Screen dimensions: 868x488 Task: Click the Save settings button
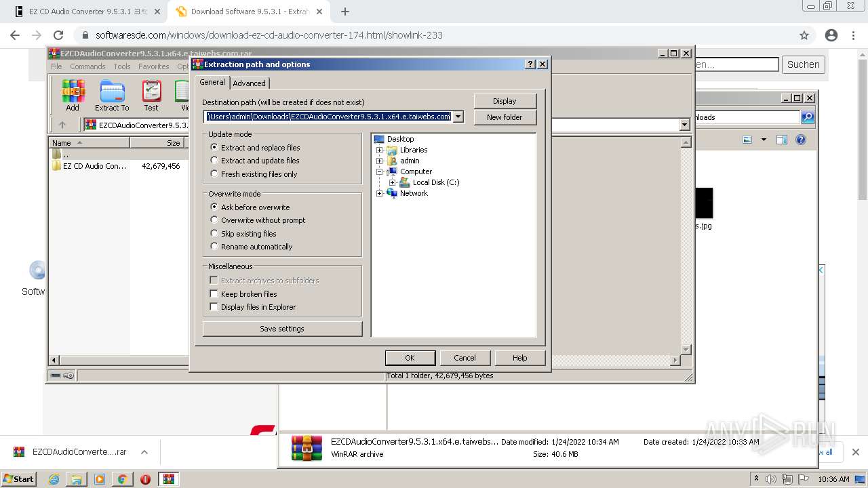(x=282, y=329)
